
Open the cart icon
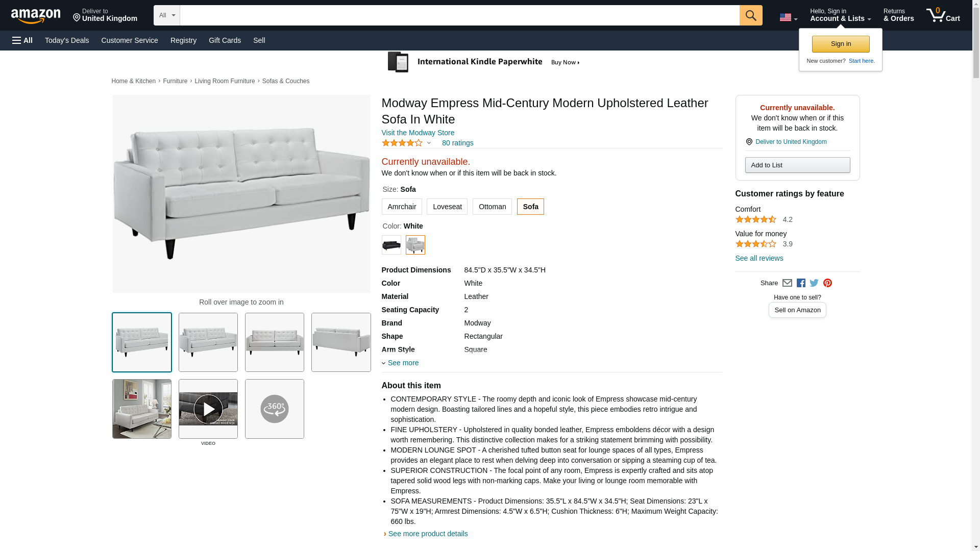(943, 15)
